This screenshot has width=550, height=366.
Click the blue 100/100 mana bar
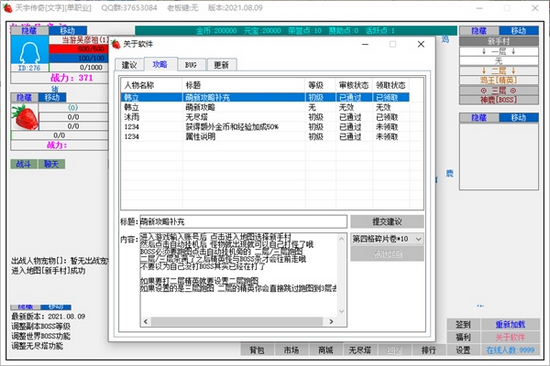pos(79,58)
